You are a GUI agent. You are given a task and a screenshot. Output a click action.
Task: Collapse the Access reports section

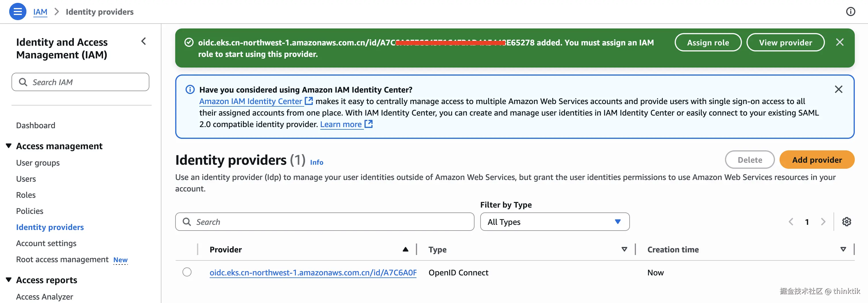pos(9,279)
